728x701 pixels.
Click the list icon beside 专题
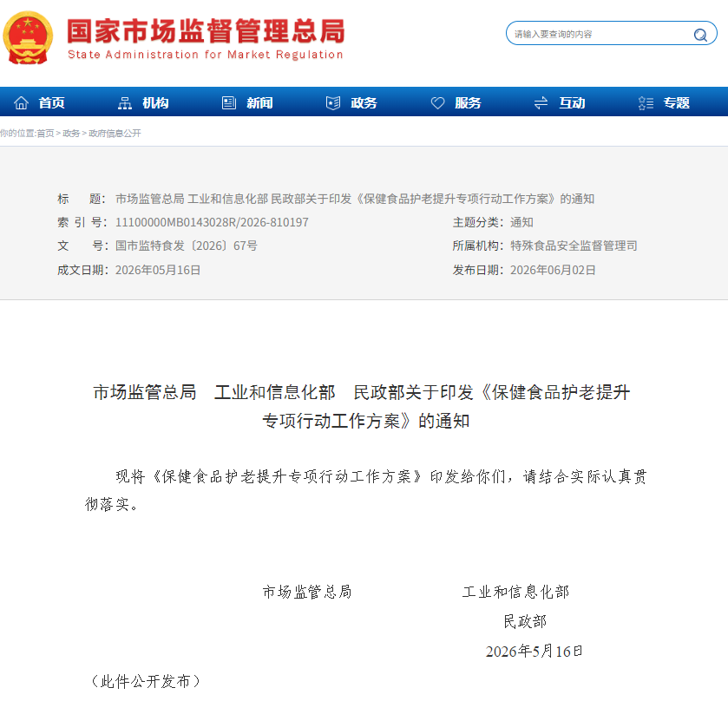(x=646, y=103)
